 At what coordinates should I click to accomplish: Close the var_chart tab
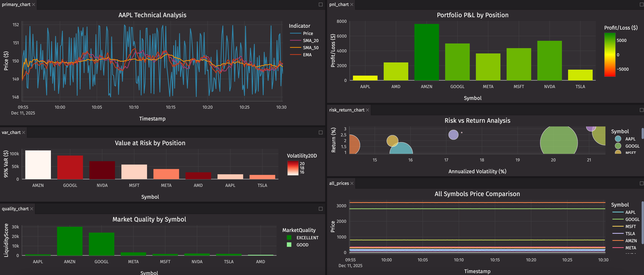click(x=24, y=132)
